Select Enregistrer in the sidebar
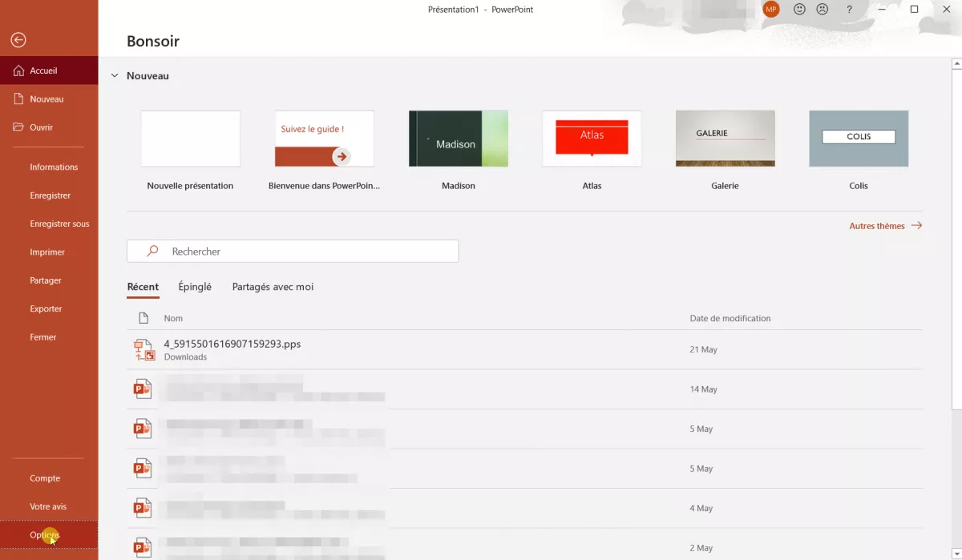The width and height of the screenshot is (962, 560). pyautogui.click(x=49, y=195)
